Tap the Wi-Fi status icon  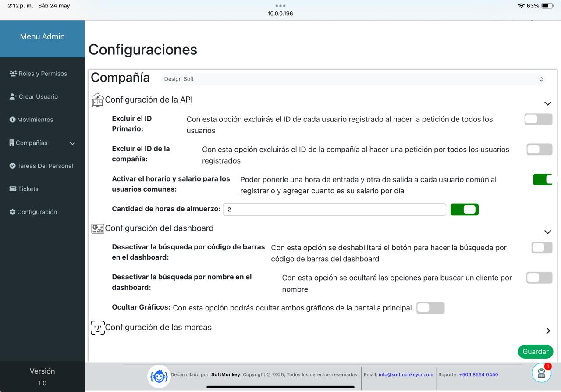(521, 6)
